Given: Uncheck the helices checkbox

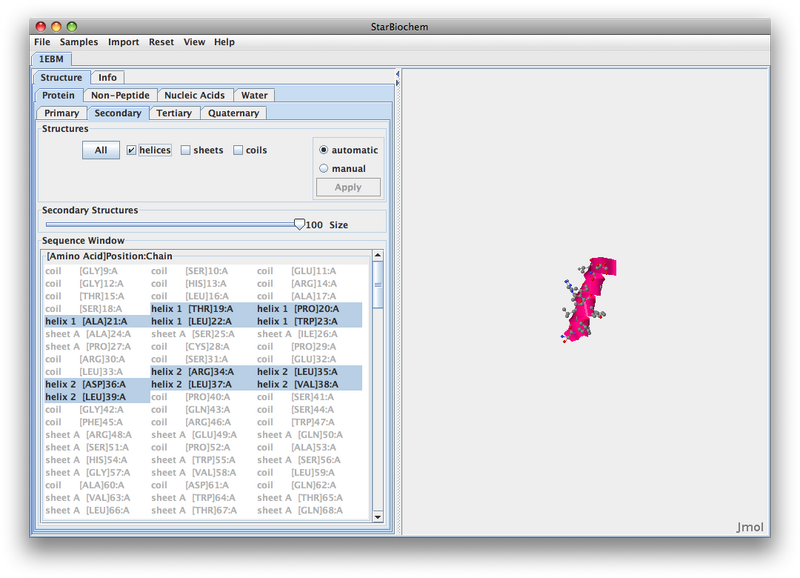Looking at the screenshot, I should [x=131, y=151].
